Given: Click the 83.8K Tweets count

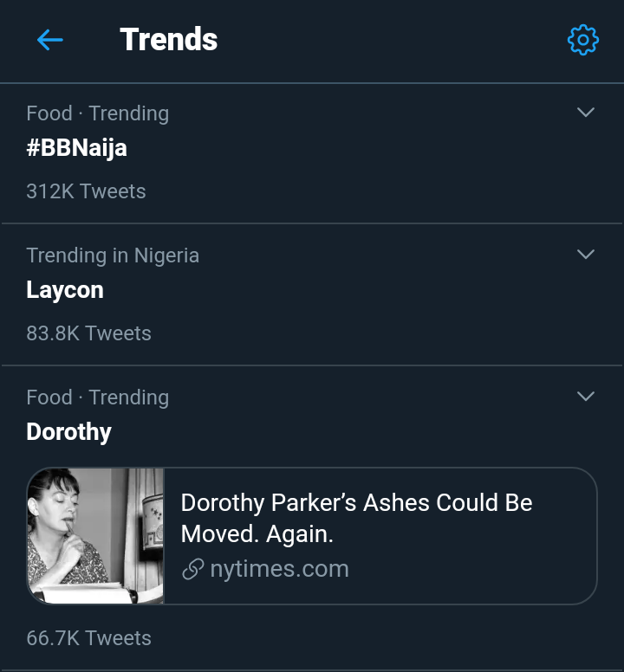Looking at the screenshot, I should pyautogui.click(x=88, y=333).
